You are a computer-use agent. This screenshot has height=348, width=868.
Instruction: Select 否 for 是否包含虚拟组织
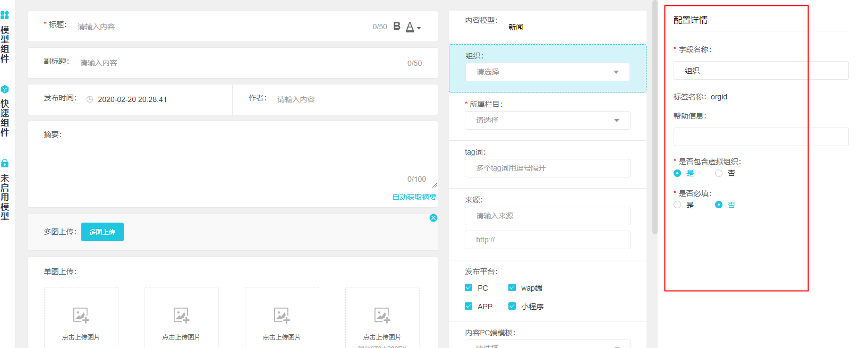719,173
